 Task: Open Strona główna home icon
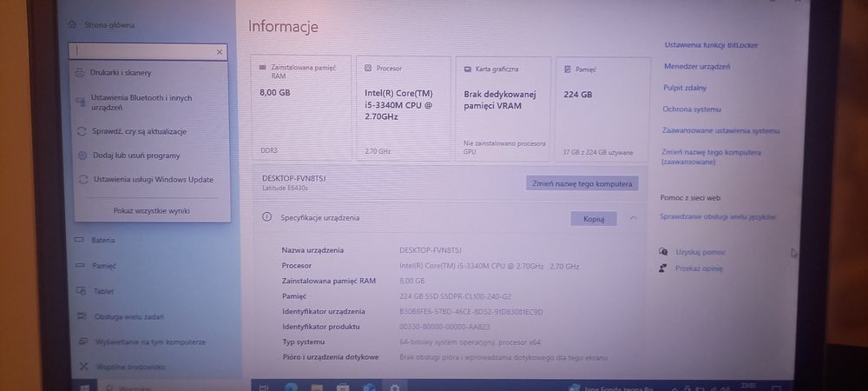[x=72, y=24]
